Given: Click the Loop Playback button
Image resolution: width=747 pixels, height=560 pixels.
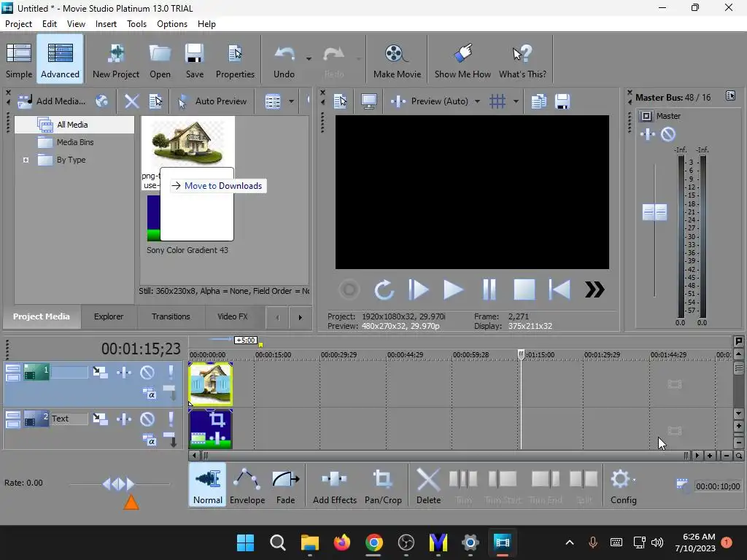Looking at the screenshot, I should [x=384, y=289].
